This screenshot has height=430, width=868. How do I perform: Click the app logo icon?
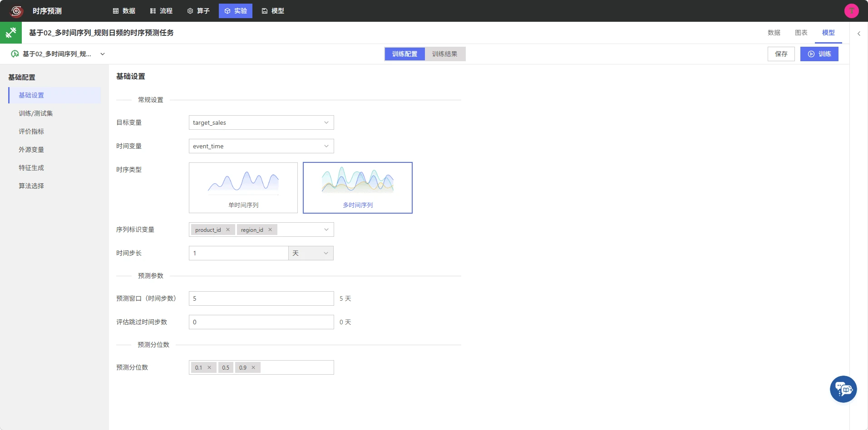pos(16,11)
